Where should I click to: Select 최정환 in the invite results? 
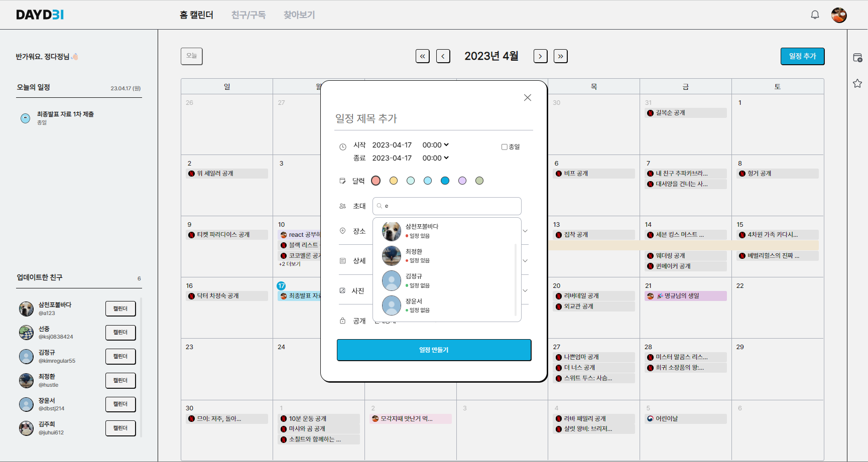(x=446, y=256)
